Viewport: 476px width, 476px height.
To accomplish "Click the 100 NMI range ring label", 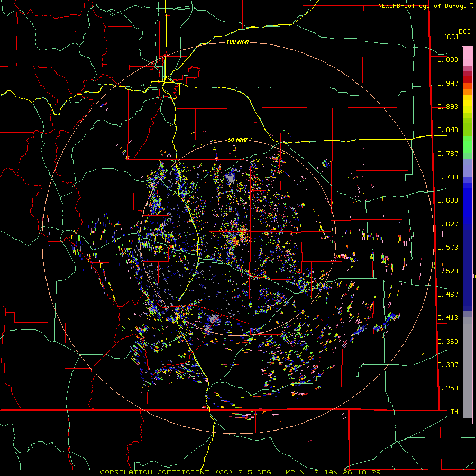I will pyautogui.click(x=237, y=42).
